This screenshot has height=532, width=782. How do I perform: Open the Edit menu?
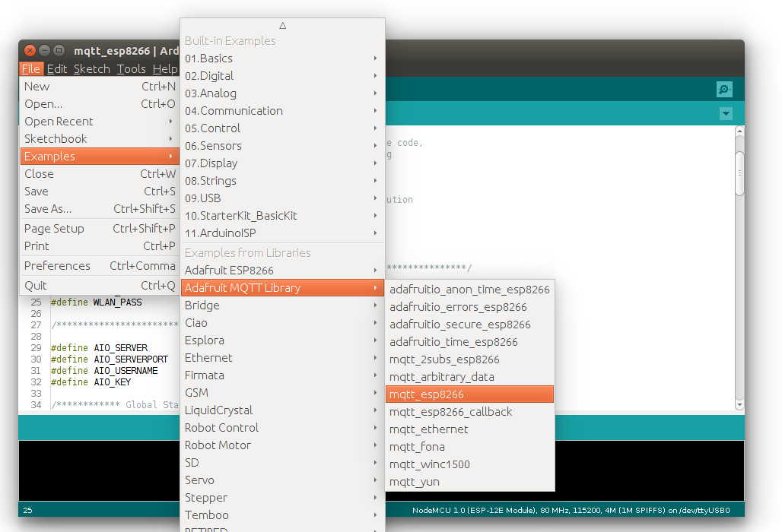click(57, 68)
